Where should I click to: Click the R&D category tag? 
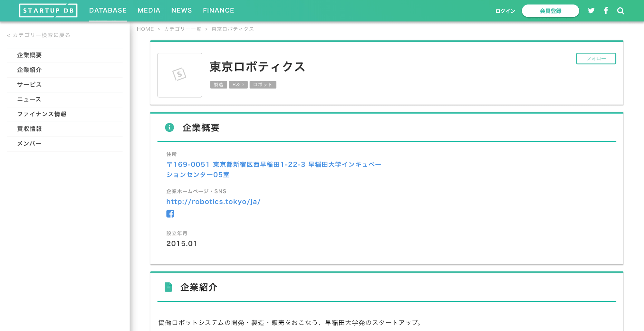(x=238, y=85)
